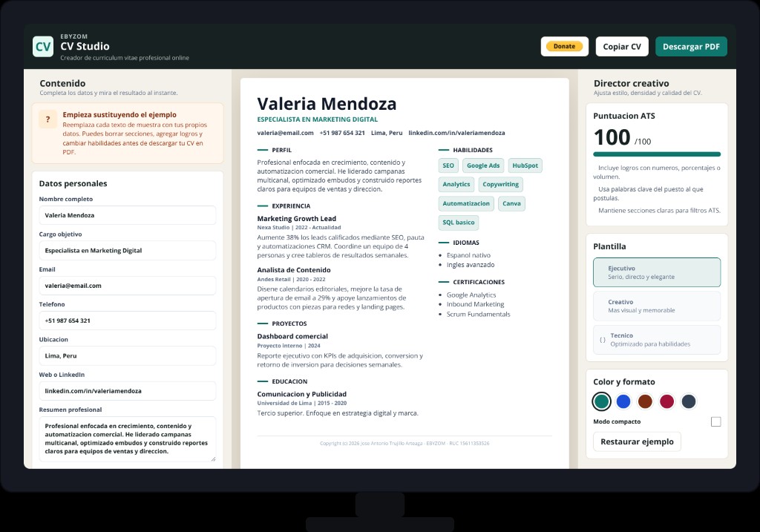Choose the dark slate color swatch
Screen dimensions: 760x532
[689, 401]
